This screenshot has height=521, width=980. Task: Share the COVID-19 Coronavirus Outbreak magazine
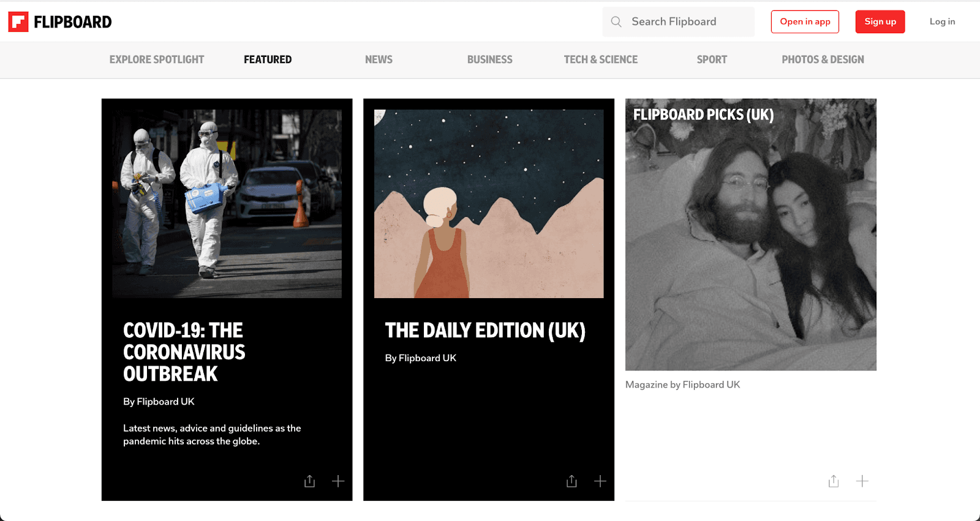click(x=310, y=481)
